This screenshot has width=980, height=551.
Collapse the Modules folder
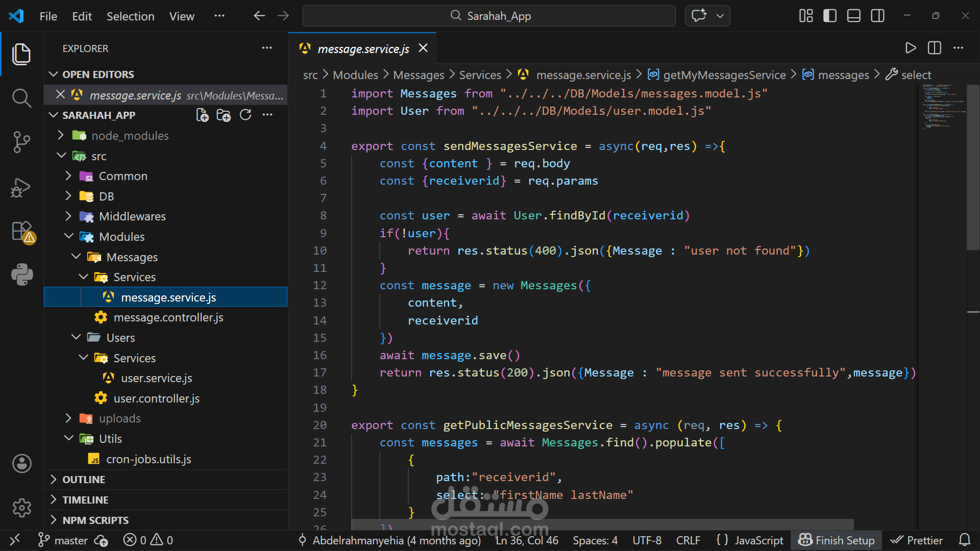(121, 237)
